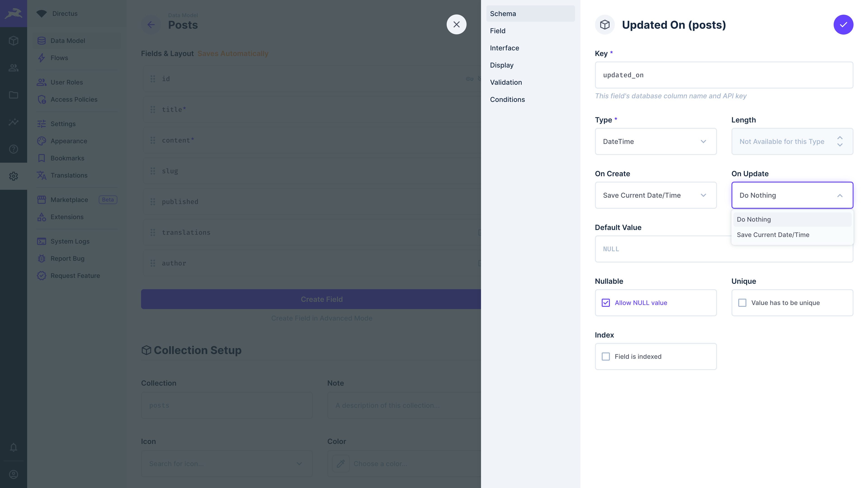
Task: Open the File Library folder icon
Action: 14,95
